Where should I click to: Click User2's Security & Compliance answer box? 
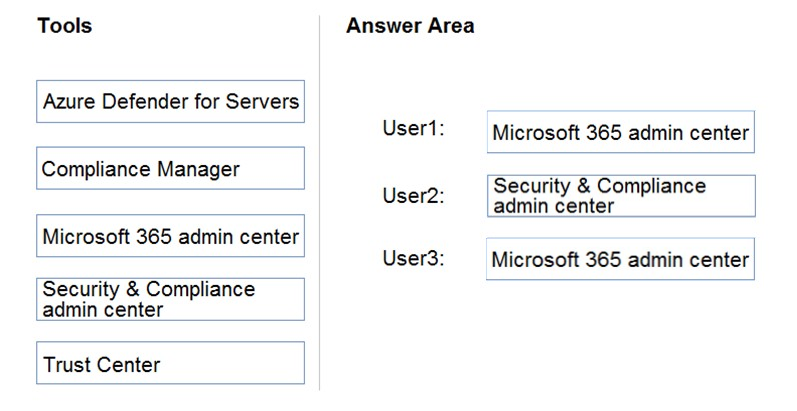pos(621,196)
